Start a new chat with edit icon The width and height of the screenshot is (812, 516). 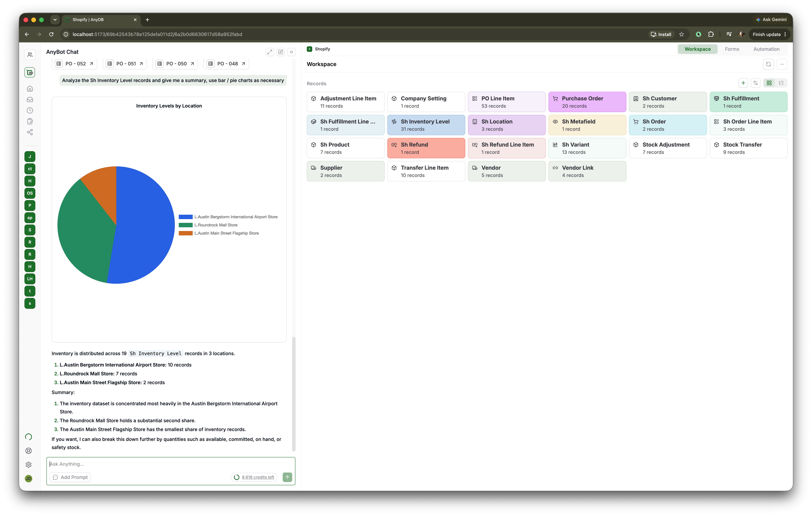point(281,52)
